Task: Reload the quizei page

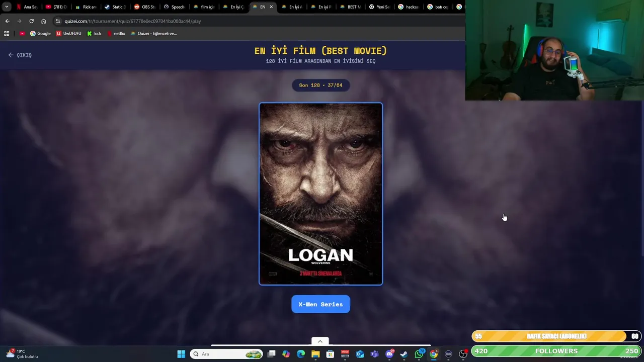Action: 31,21
